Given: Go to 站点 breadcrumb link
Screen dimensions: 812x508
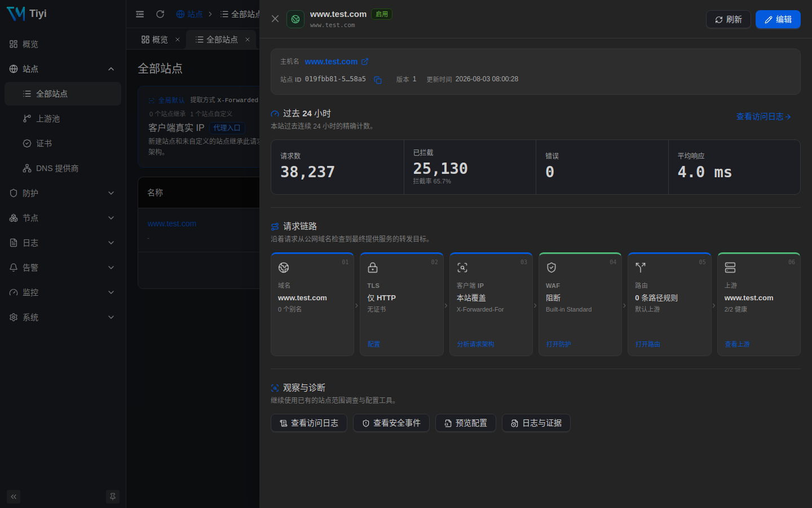Looking at the screenshot, I should point(189,14).
